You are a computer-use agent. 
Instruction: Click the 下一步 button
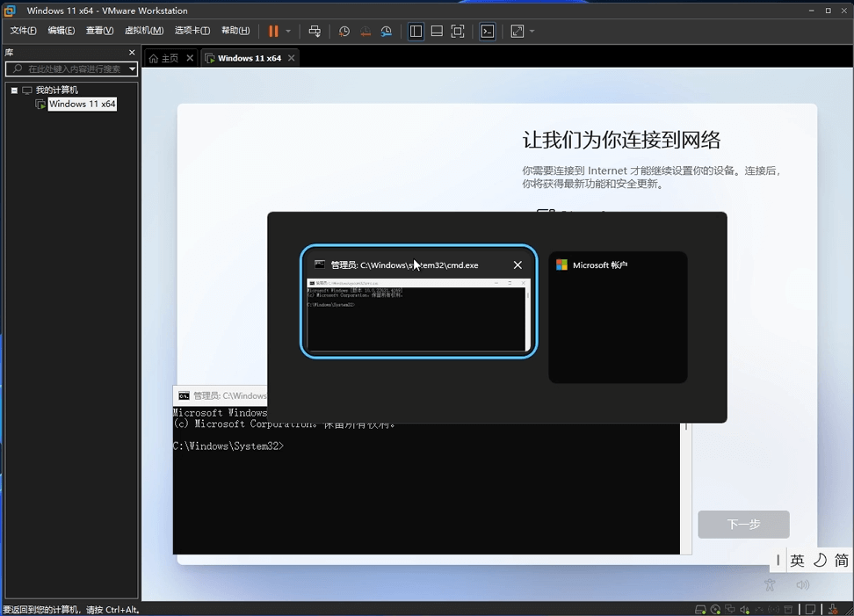point(743,525)
